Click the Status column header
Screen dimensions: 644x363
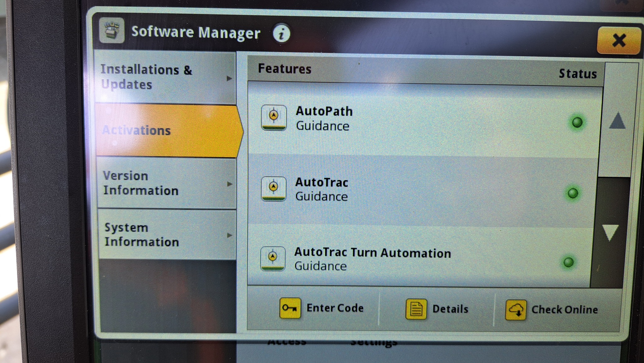coord(578,74)
